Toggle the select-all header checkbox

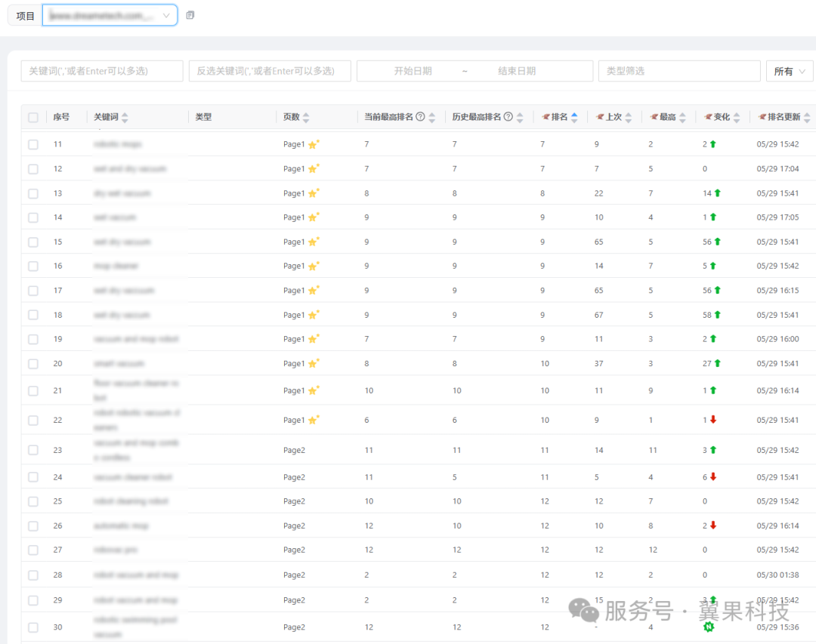point(33,118)
